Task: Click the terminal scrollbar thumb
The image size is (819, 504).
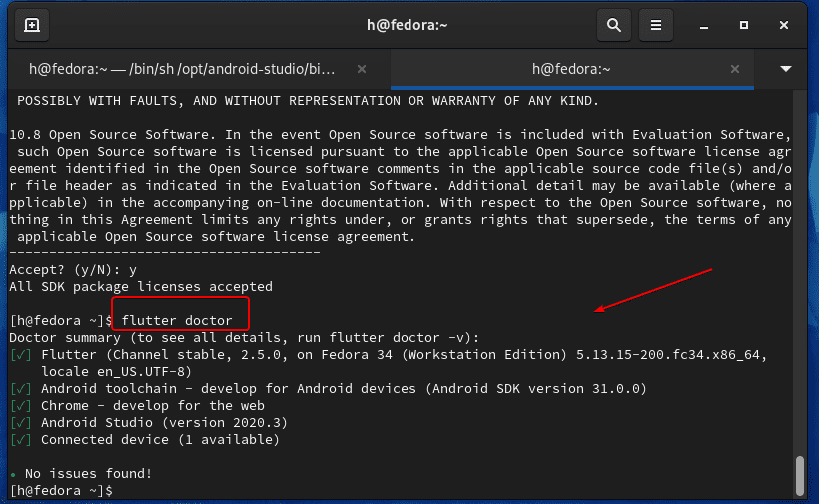Action: tap(799, 475)
